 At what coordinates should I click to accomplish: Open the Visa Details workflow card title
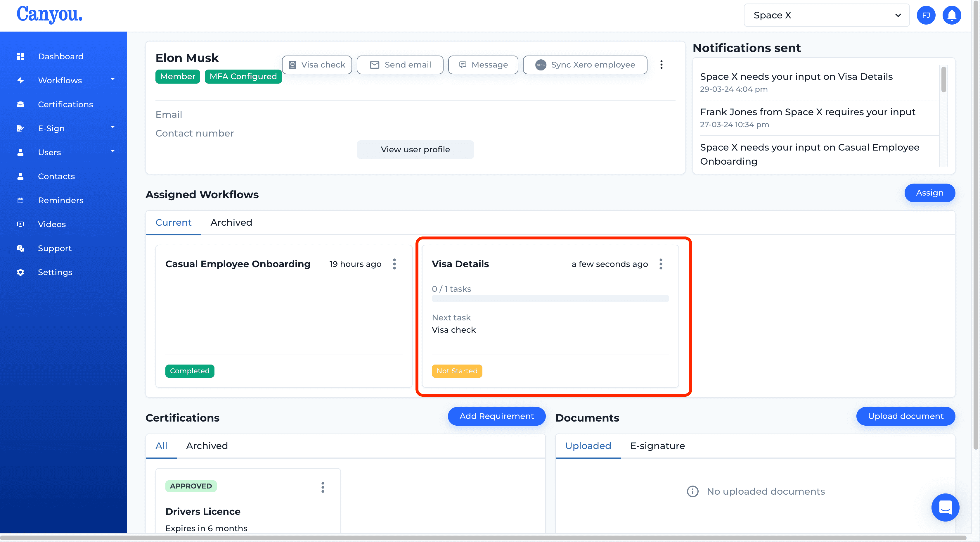(x=460, y=264)
